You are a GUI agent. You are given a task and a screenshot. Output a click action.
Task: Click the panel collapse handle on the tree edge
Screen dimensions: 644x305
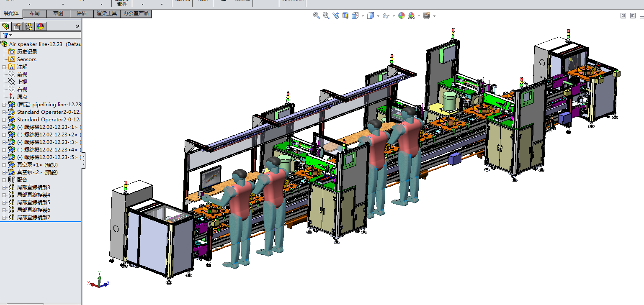83,160
